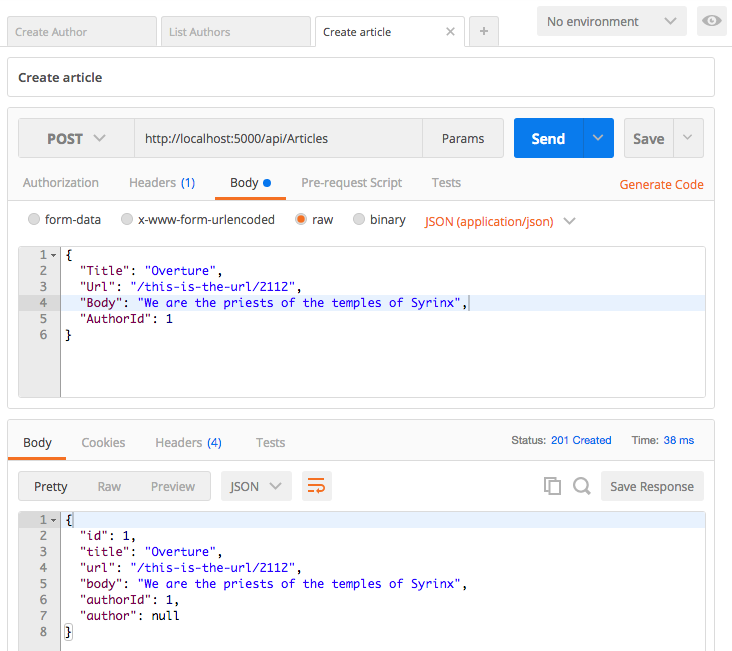Open response Headers (4) tab

coord(188,442)
